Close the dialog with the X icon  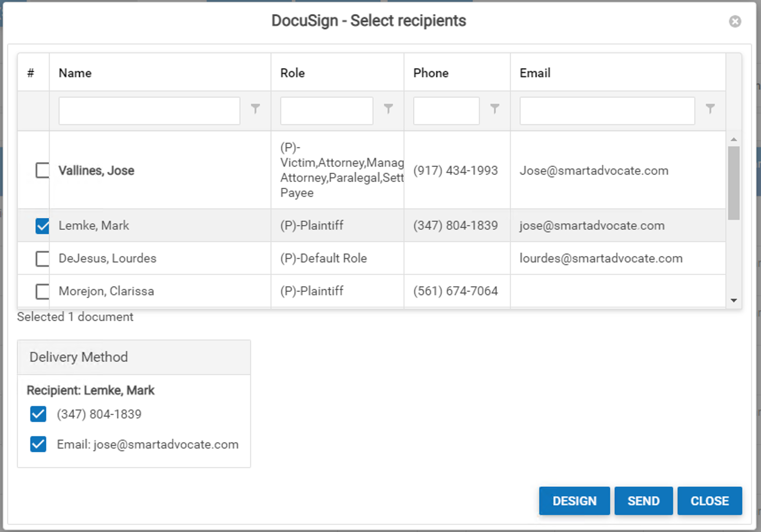[x=735, y=21]
